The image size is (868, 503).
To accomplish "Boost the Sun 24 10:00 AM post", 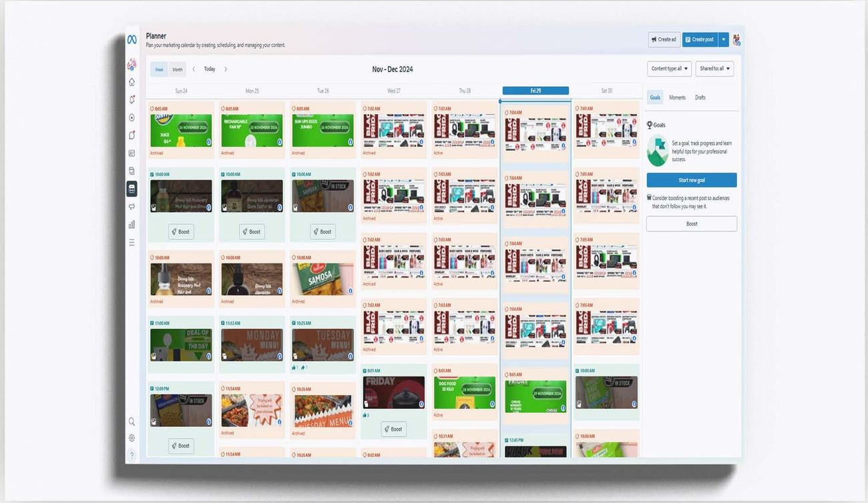I will (x=181, y=231).
